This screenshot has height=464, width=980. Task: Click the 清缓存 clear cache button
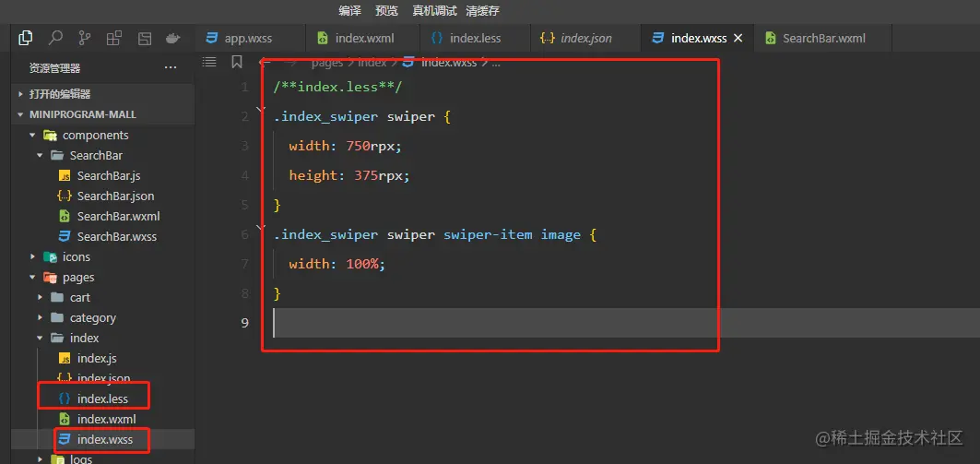click(482, 11)
